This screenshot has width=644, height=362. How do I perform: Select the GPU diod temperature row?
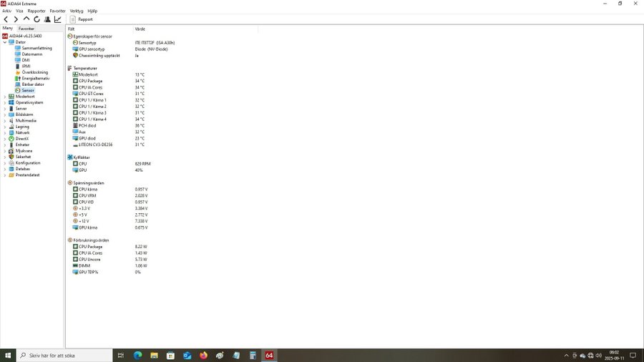pyautogui.click(x=87, y=138)
